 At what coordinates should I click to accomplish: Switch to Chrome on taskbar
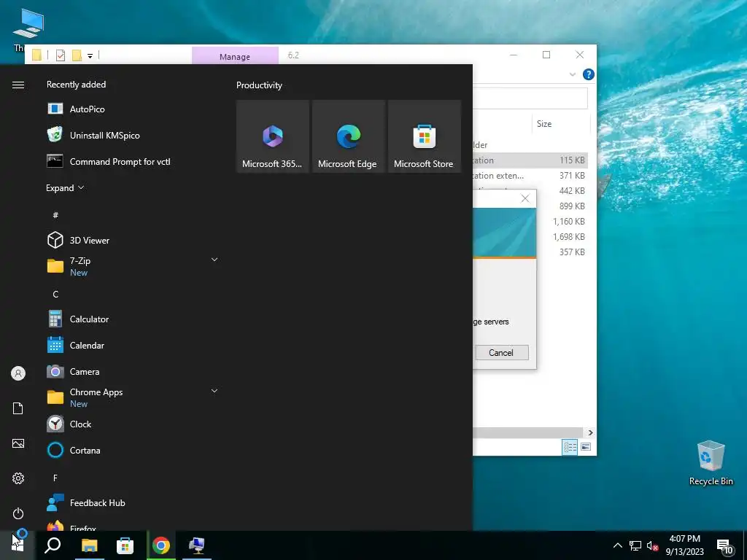pyautogui.click(x=161, y=545)
